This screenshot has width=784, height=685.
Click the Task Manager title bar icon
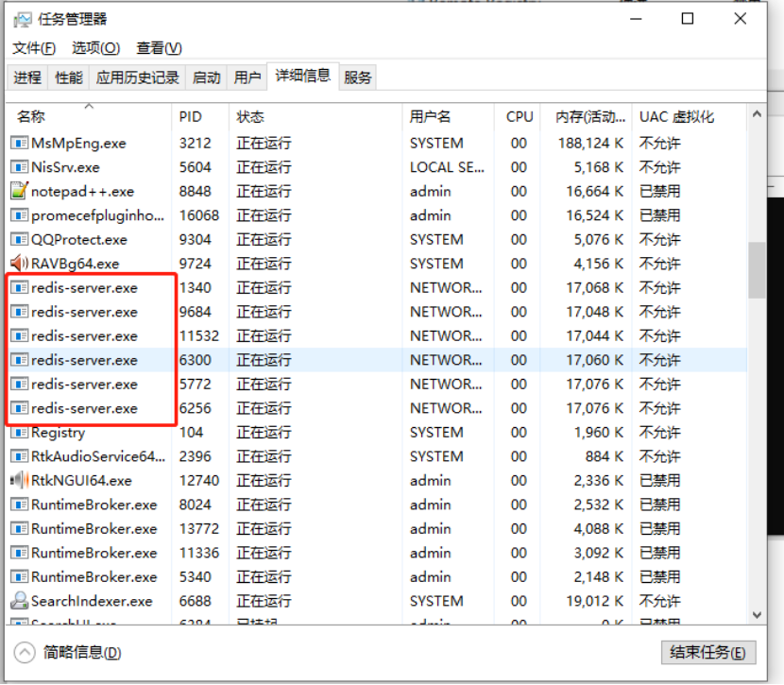[x=23, y=20]
